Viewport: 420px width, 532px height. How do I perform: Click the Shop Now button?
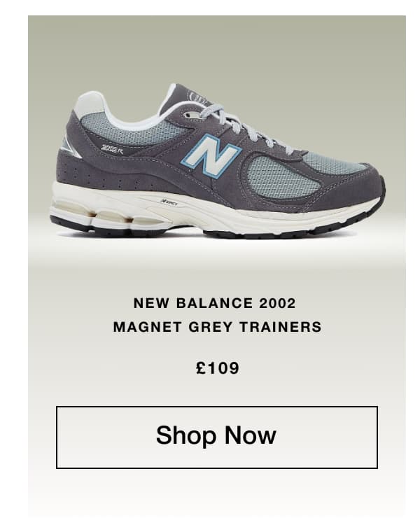[x=217, y=437]
